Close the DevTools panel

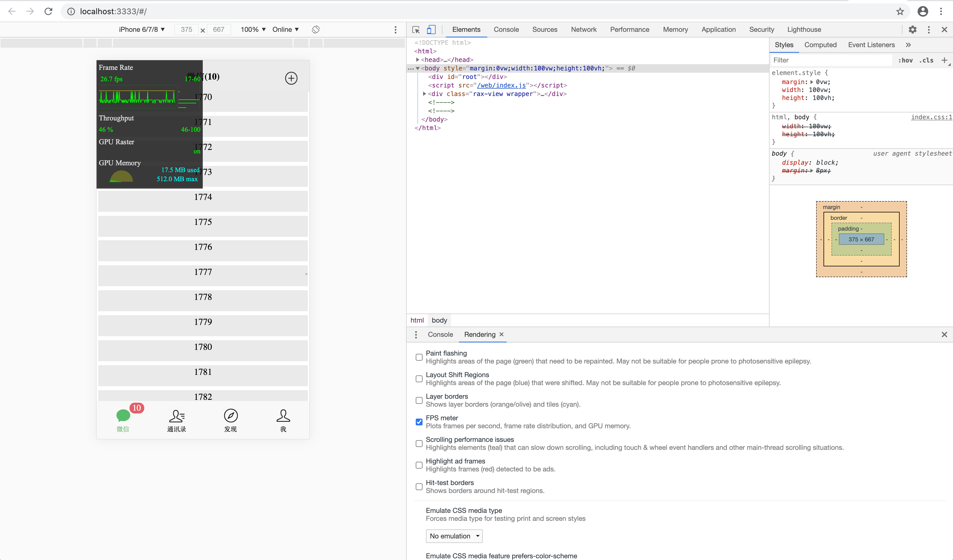point(944,30)
